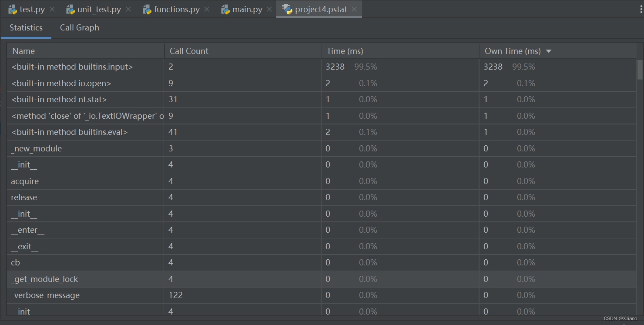Sort by the Call Count column header

[x=243, y=51]
